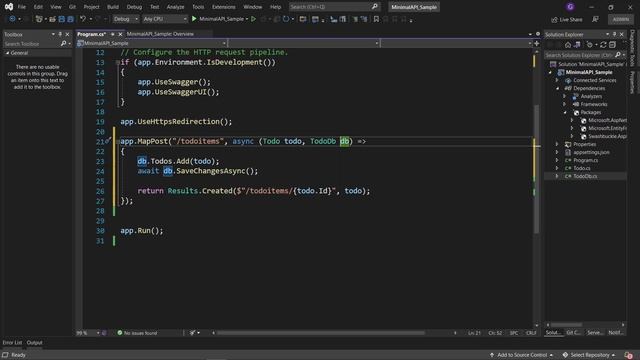
Task: Click the pin icon on Toolbox panel
Action: click(60, 34)
